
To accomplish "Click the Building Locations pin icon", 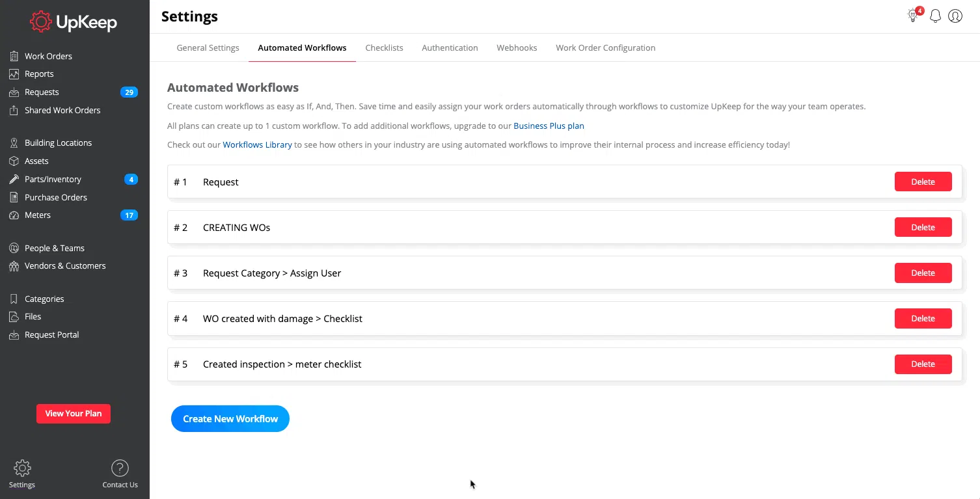I will coord(14,143).
